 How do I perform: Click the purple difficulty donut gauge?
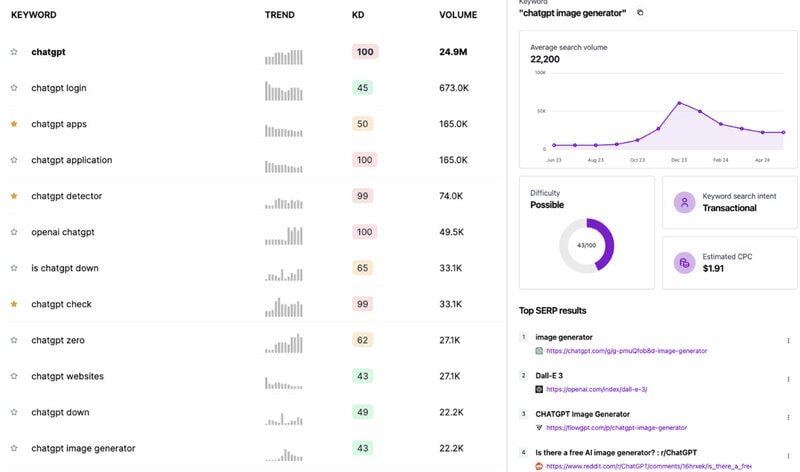tap(587, 245)
